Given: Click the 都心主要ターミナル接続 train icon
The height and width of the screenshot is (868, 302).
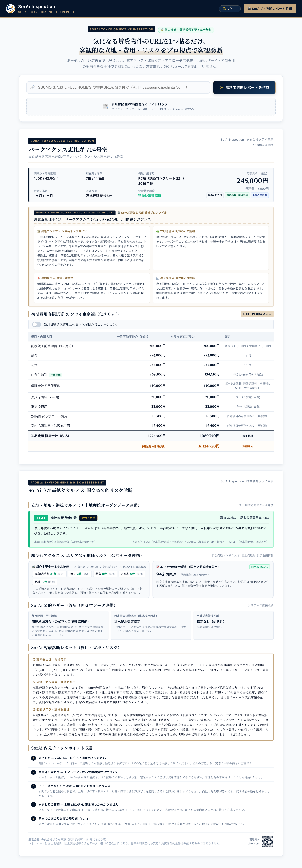Looking at the screenshot, I should click(34, 567).
